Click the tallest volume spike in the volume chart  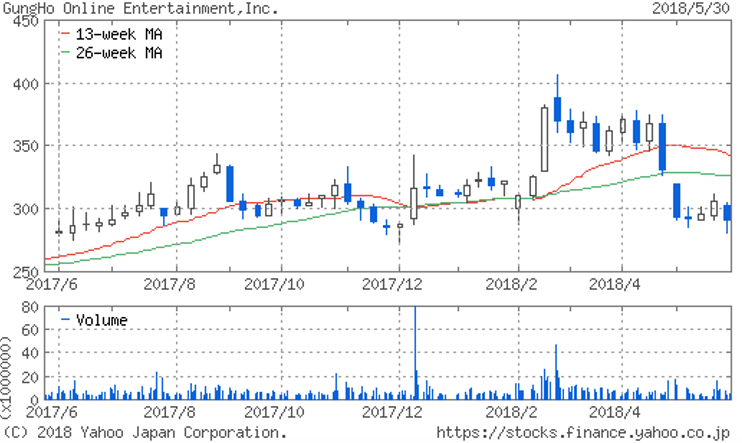coord(414,350)
